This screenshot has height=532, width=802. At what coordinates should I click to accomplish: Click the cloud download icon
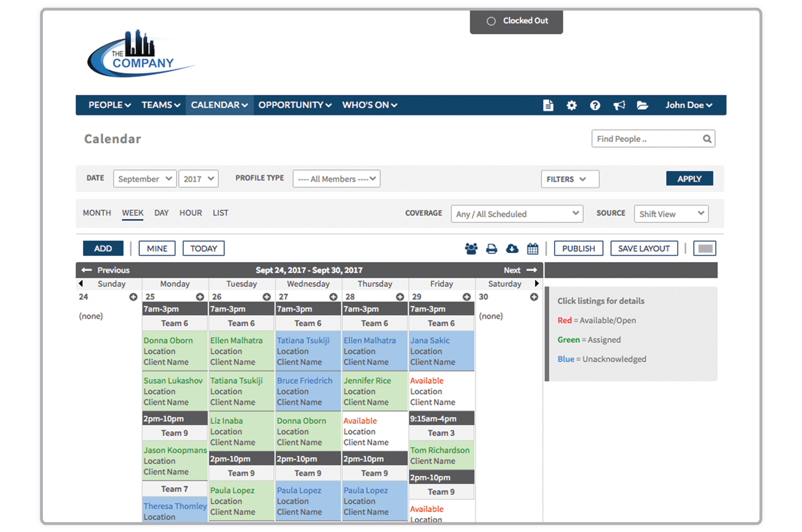[x=512, y=249]
